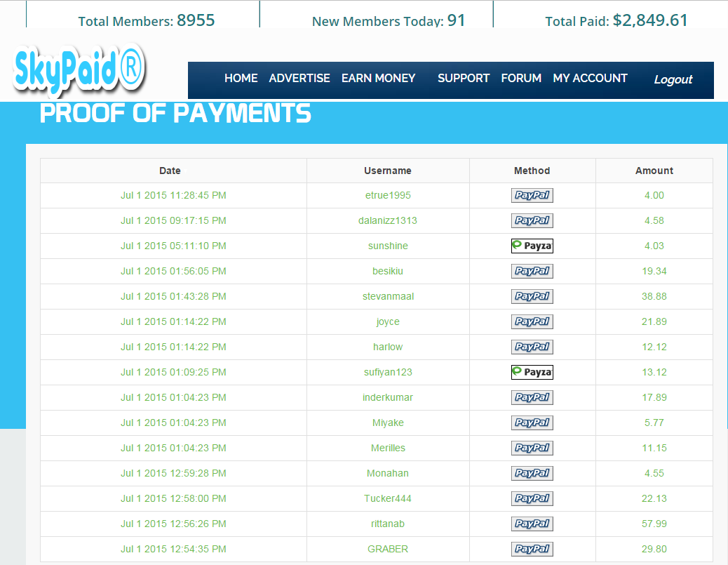
Task: Click PayPal icon in stevanmaal row
Action: pos(532,296)
